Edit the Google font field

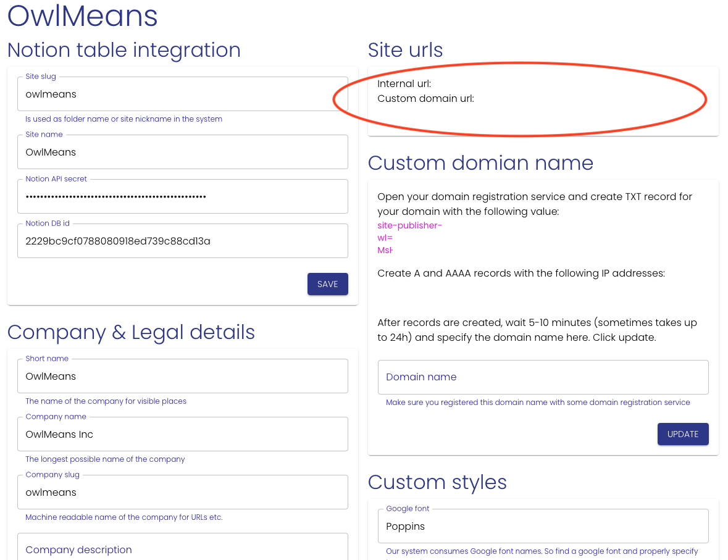(543, 526)
